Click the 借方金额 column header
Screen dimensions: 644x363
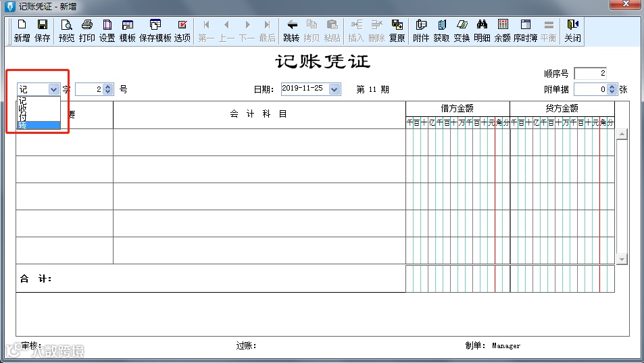pos(457,108)
